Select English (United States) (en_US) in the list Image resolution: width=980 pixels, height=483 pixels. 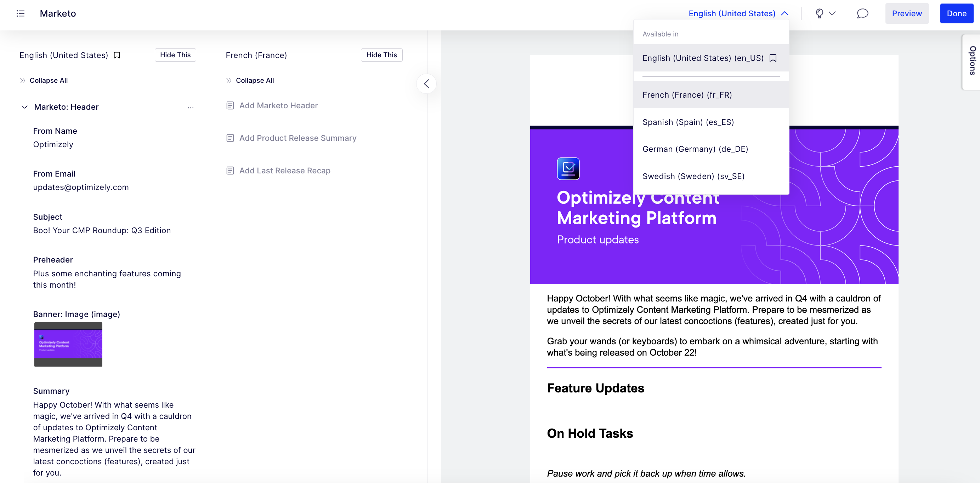coord(711,58)
